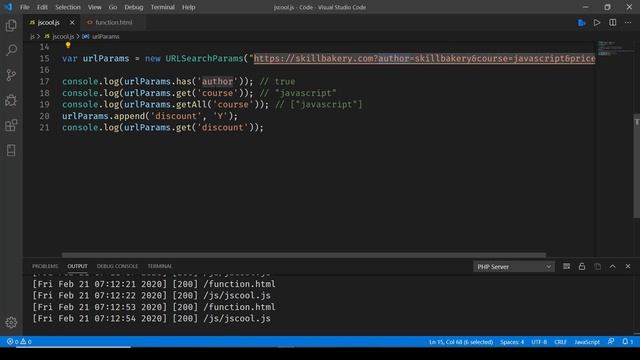This screenshot has width=640, height=360.
Task: Click the blue icon left of Run button
Action: pos(582,23)
